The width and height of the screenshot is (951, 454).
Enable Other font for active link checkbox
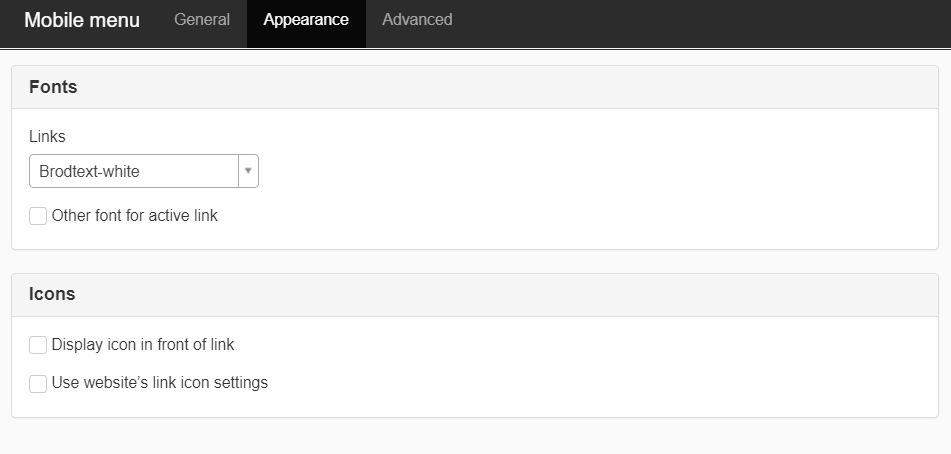[38, 216]
